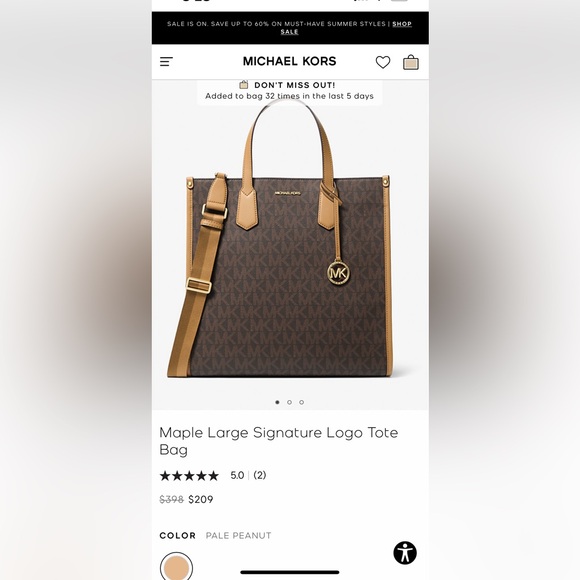This screenshot has width=580, height=580.
Task: Select the third image carousel dot
Action: (x=301, y=402)
